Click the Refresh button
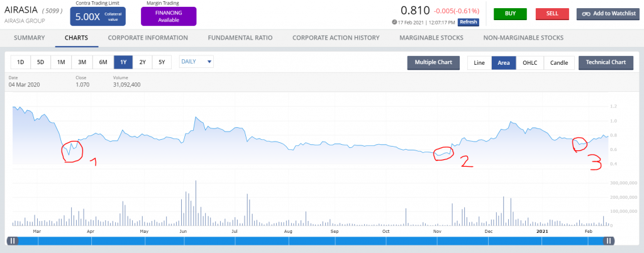Screen dimensions: 644x253 pyautogui.click(x=469, y=22)
